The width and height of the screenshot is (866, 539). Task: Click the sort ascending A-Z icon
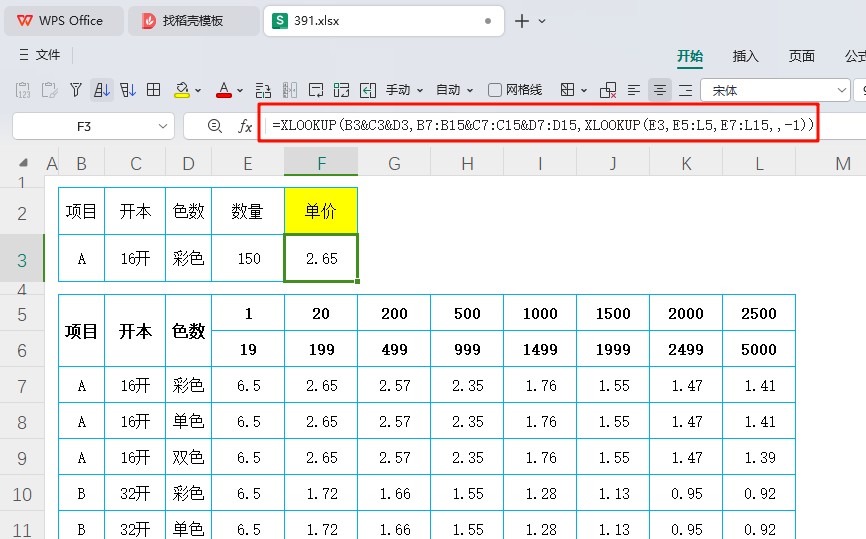coord(102,90)
